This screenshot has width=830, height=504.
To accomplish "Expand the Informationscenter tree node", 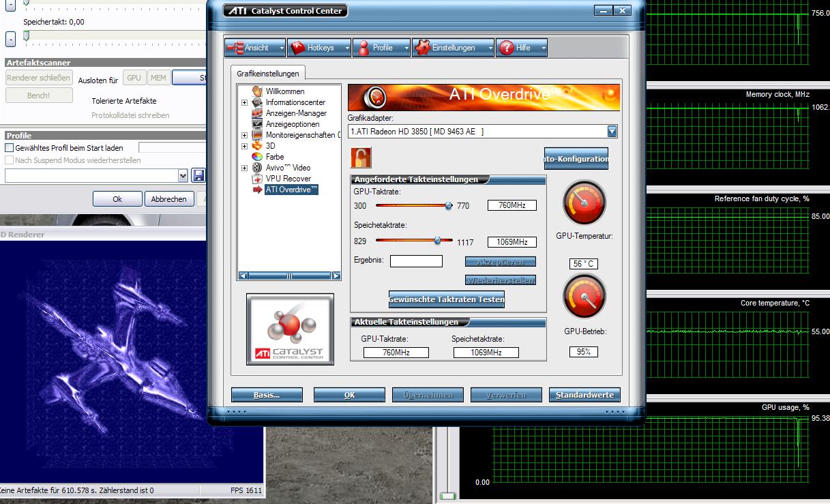I will click(x=245, y=102).
